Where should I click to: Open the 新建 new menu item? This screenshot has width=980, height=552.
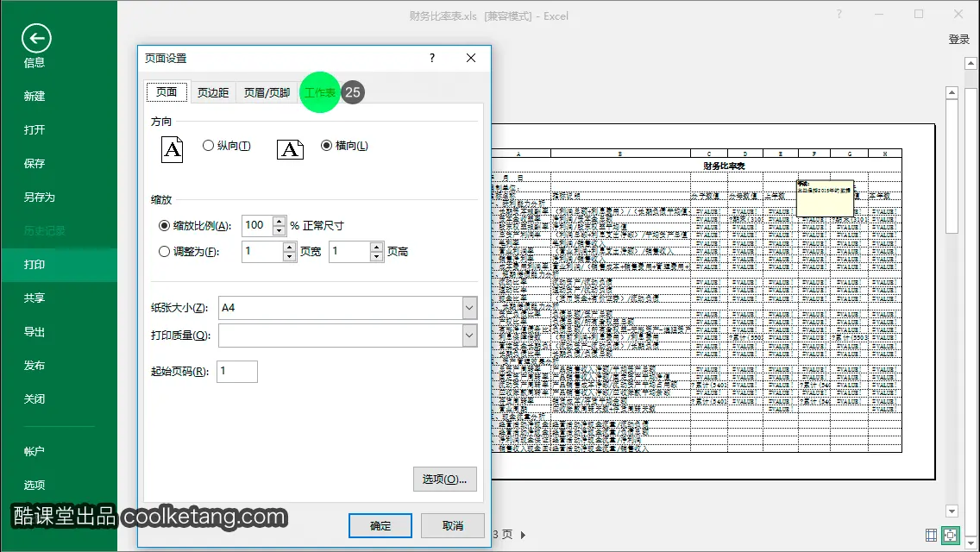point(35,97)
